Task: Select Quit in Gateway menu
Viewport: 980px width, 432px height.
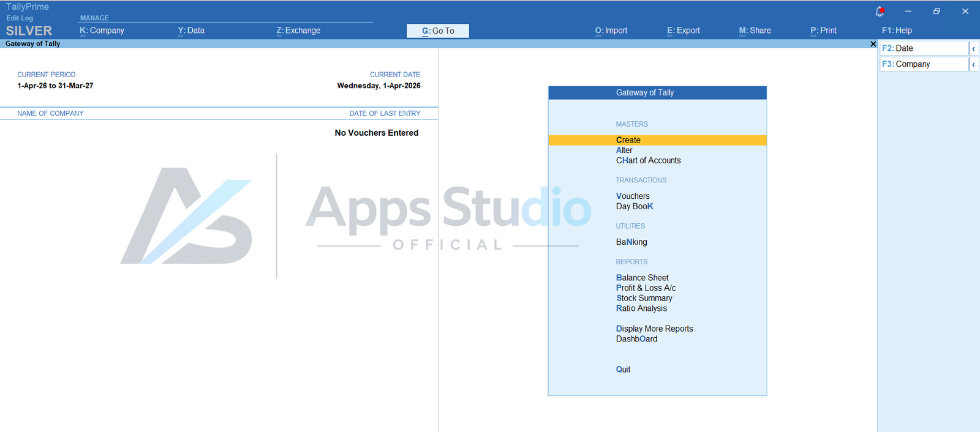Action: (x=623, y=370)
